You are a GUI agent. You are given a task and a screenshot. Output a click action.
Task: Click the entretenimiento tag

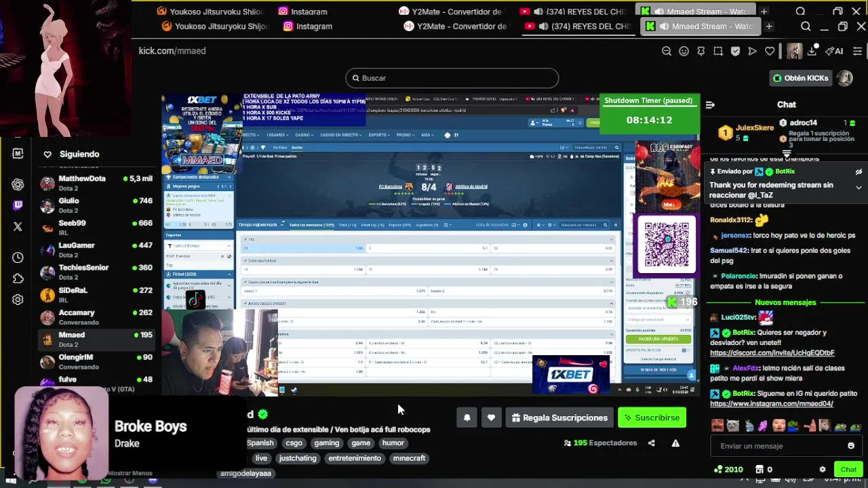355,458
